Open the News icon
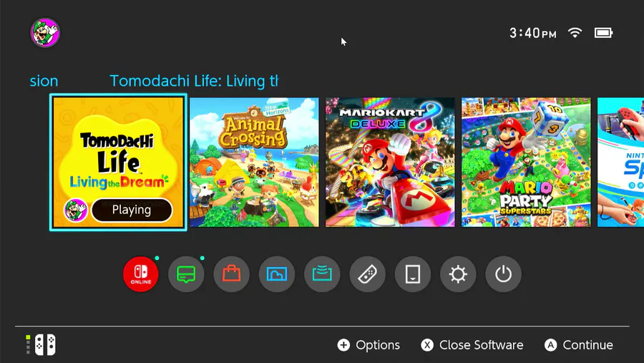 coord(186,274)
